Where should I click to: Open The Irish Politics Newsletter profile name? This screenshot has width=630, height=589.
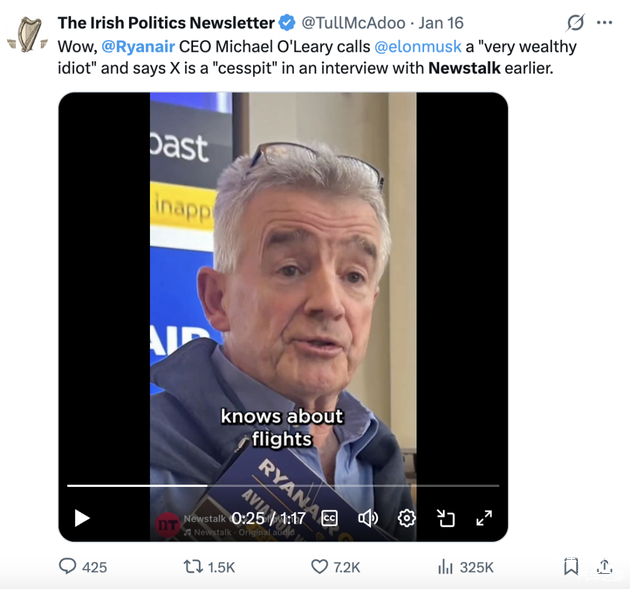165,22
